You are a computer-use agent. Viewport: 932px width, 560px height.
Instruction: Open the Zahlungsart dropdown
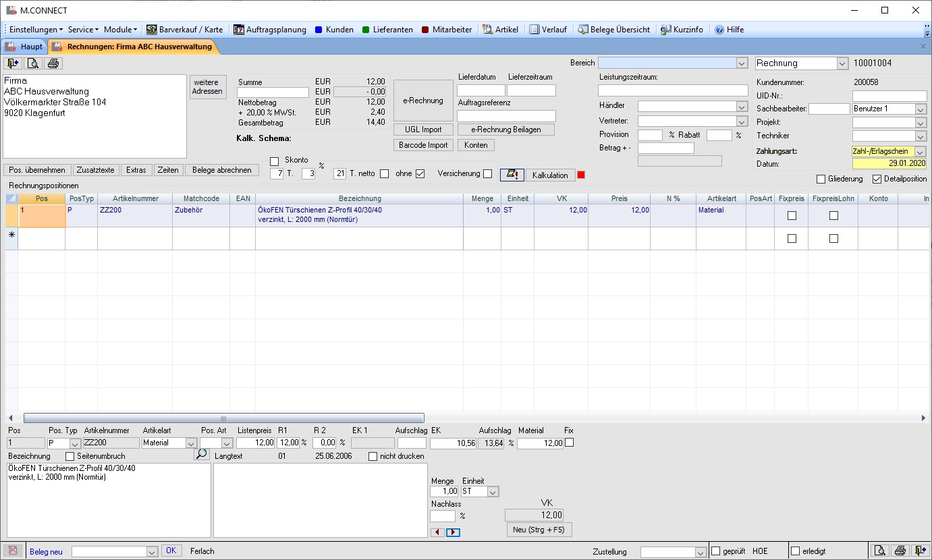921,152
